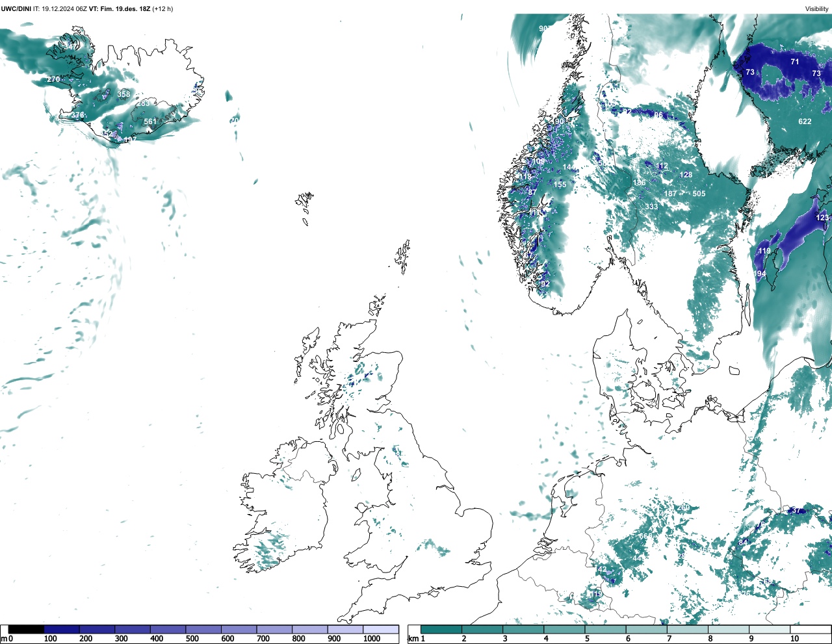Click the visibility value '358' over Iceland

tap(123, 94)
